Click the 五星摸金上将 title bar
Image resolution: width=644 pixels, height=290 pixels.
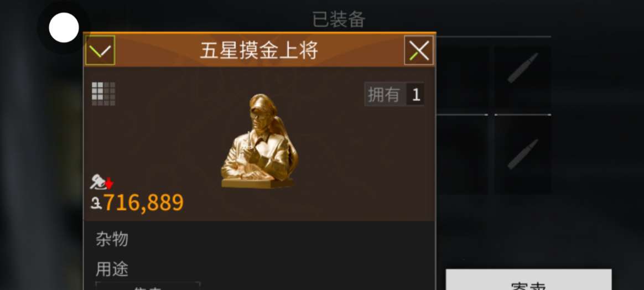point(259,50)
